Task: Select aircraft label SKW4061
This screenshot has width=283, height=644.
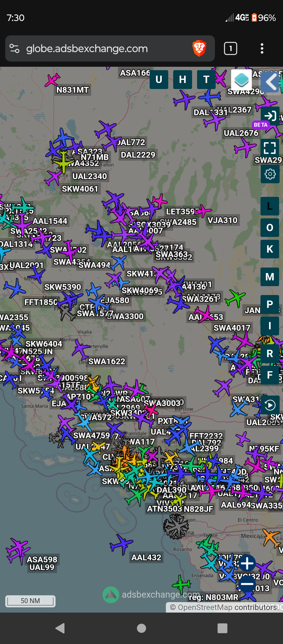Action: (x=80, y=189)
